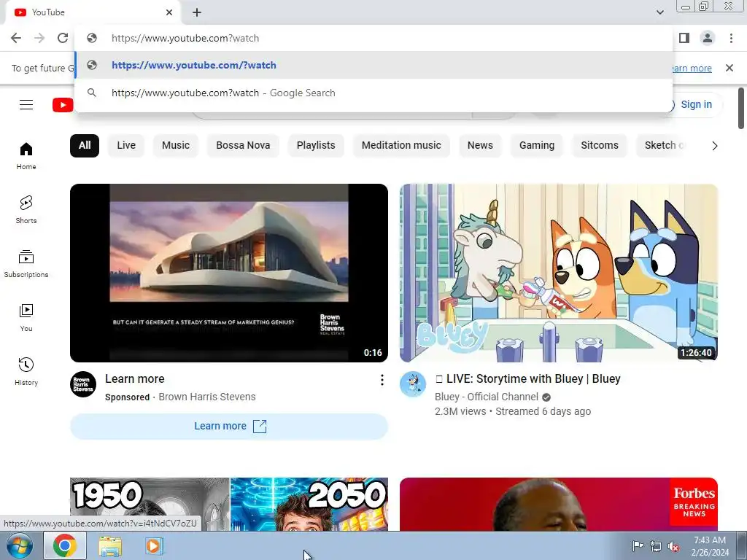Open the Chrome three-dot menu
This screenshot has width=747, height=560.
(731, 38)
